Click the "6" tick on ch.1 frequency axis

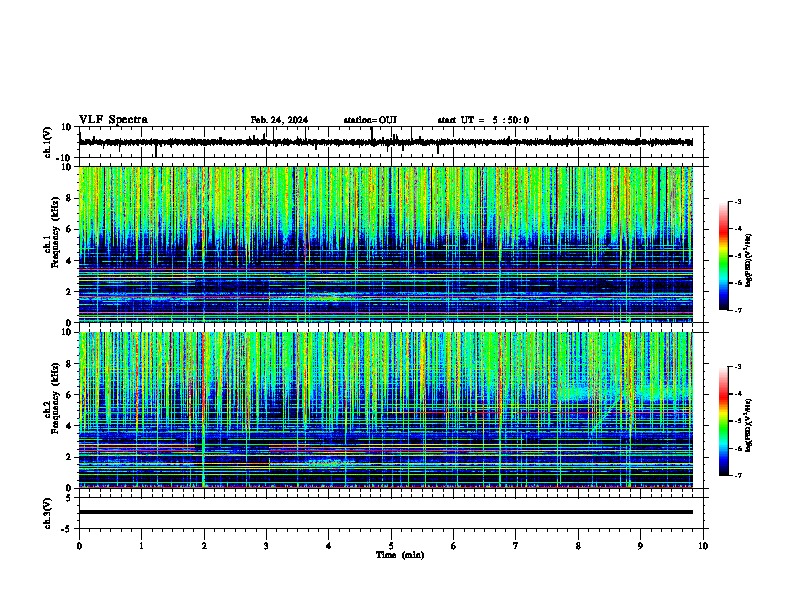69,229
